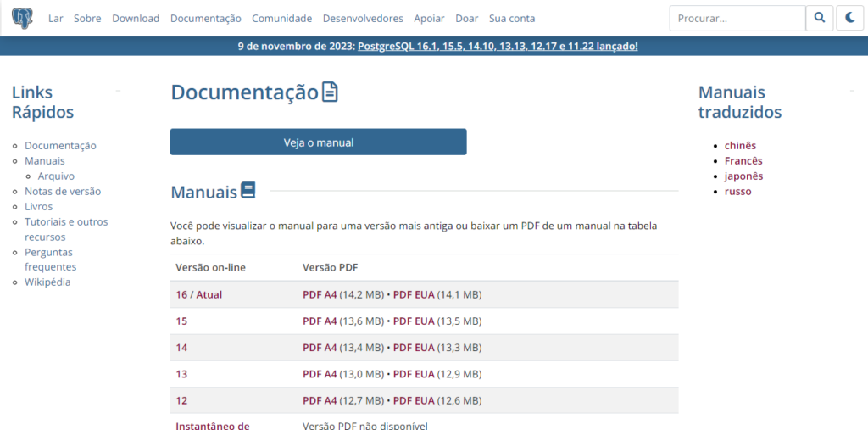
Task: Download PDF EUA for version 14
Action: click(414, 348)
